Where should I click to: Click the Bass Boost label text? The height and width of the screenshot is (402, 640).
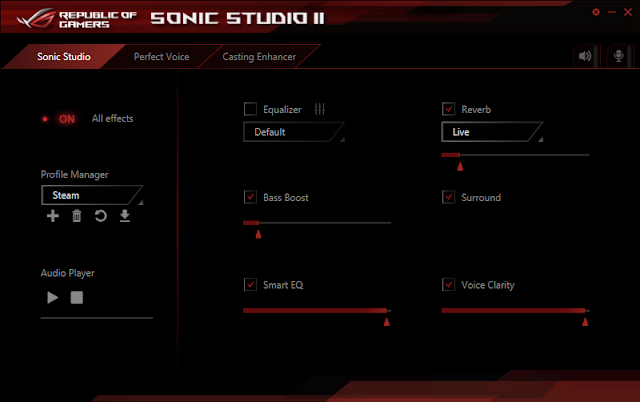click(x=286, y=198)
